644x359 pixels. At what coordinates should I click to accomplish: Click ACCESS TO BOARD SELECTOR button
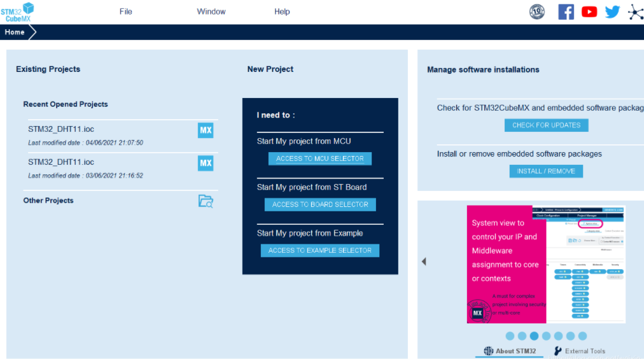point(320,204)
